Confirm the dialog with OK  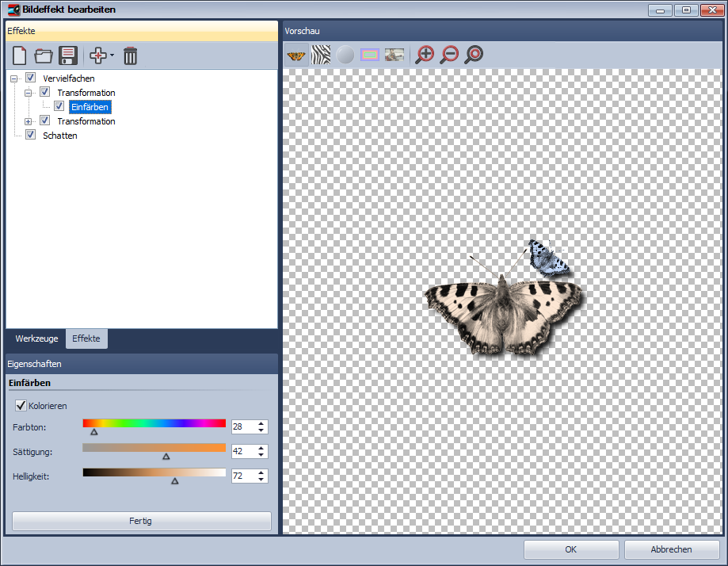tap(570, 549)
